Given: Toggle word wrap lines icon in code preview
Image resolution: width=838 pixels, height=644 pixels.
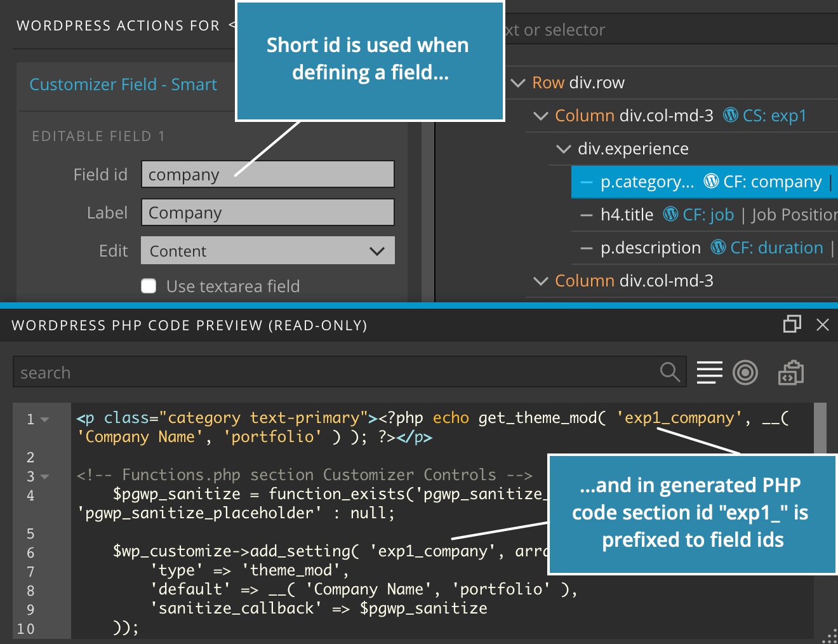Looking at the screenshot, I should (709, 372).
